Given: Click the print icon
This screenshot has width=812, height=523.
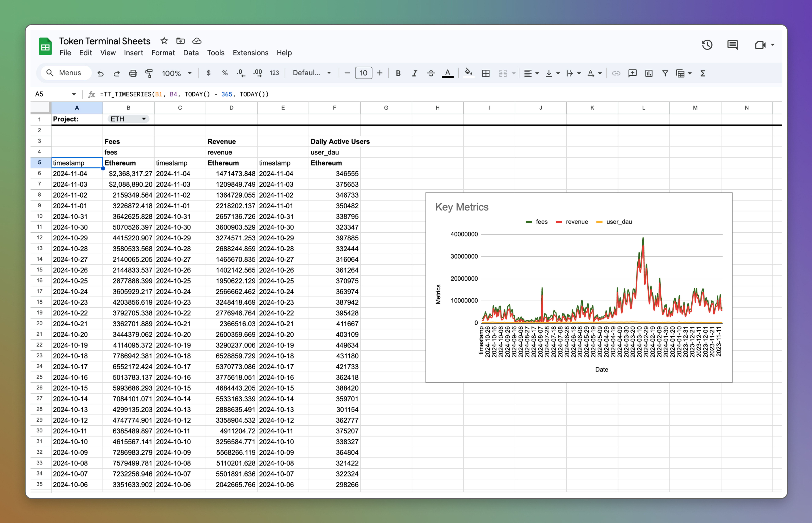Looking at the screenshot, I should tap(133, 73).
